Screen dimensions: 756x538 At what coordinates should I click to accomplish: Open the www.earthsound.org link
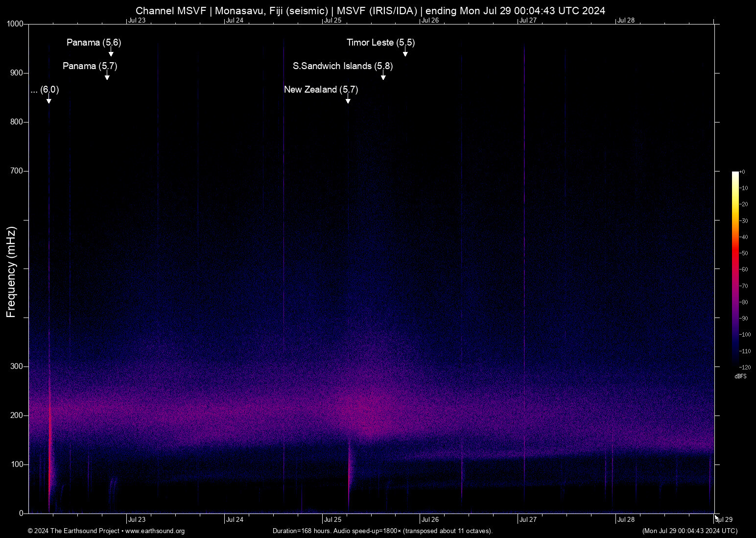point(156,531)
